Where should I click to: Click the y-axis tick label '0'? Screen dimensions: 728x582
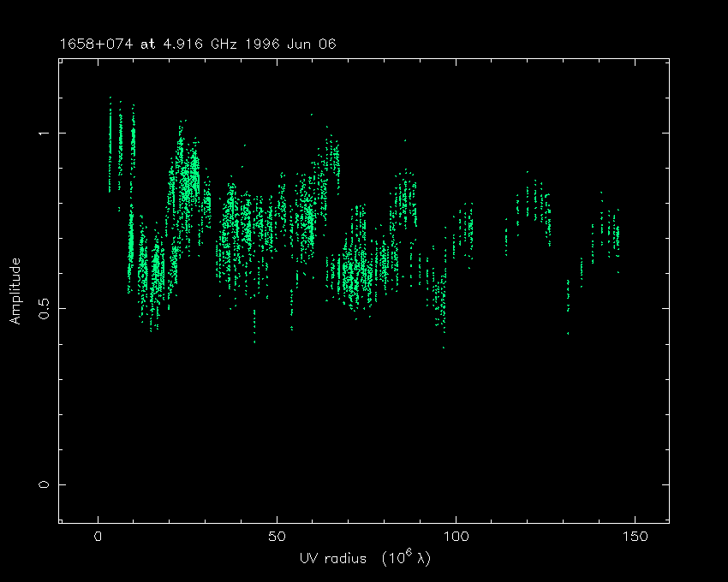[43, 484]
